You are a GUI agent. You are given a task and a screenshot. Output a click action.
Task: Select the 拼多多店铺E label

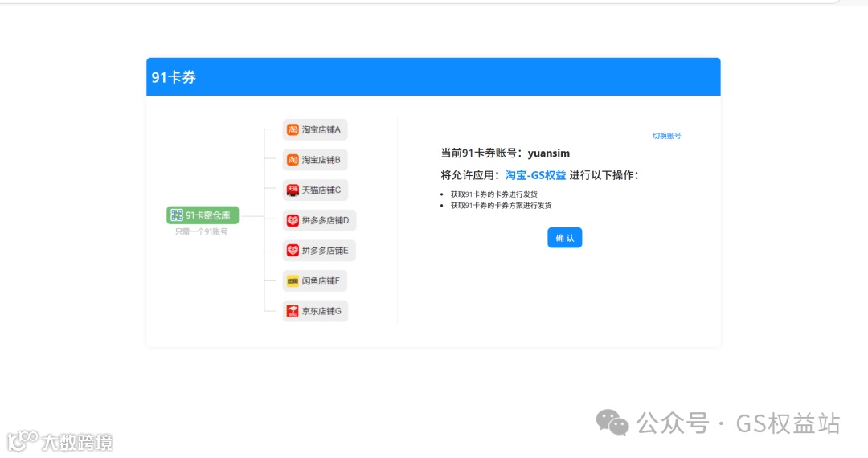point(325,251)
